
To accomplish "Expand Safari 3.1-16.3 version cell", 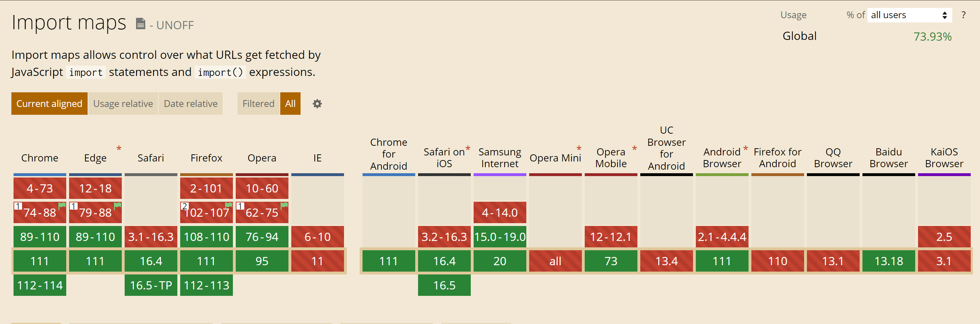I will 151,237.
